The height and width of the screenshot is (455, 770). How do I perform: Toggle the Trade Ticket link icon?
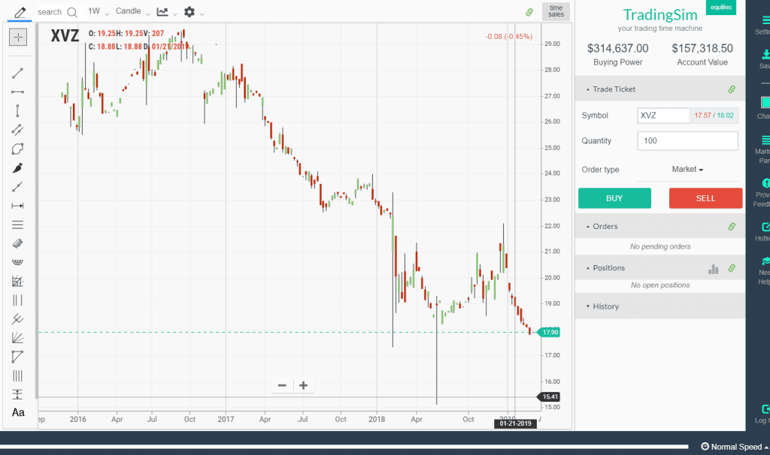click(x=732, y=89)
